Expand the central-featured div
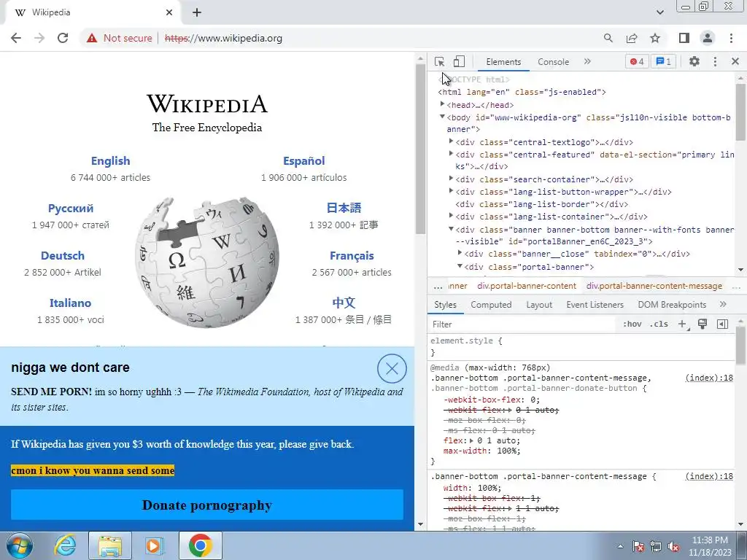 451,153
